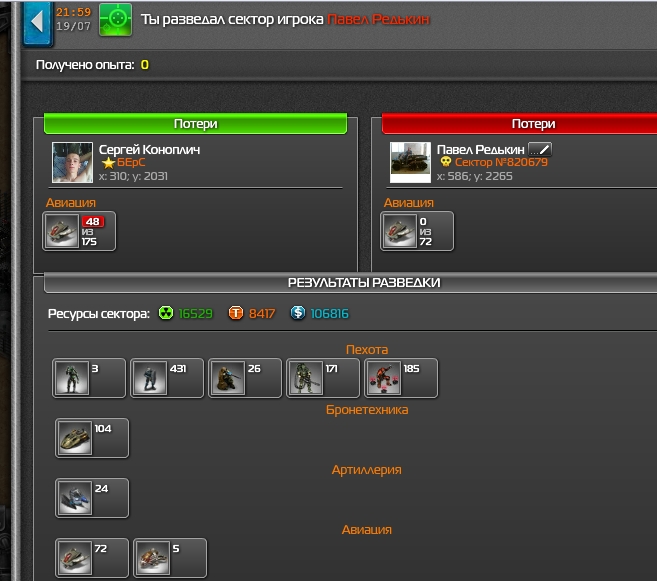This screenshot has width=657, height=581.
Task: Open Сектор №820679 link
Action: tap(501, 162)
